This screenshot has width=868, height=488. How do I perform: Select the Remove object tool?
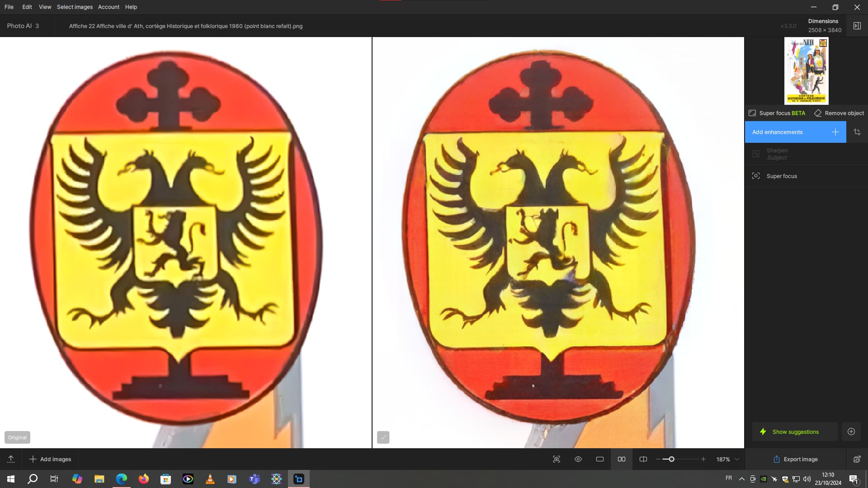[839, 113]
